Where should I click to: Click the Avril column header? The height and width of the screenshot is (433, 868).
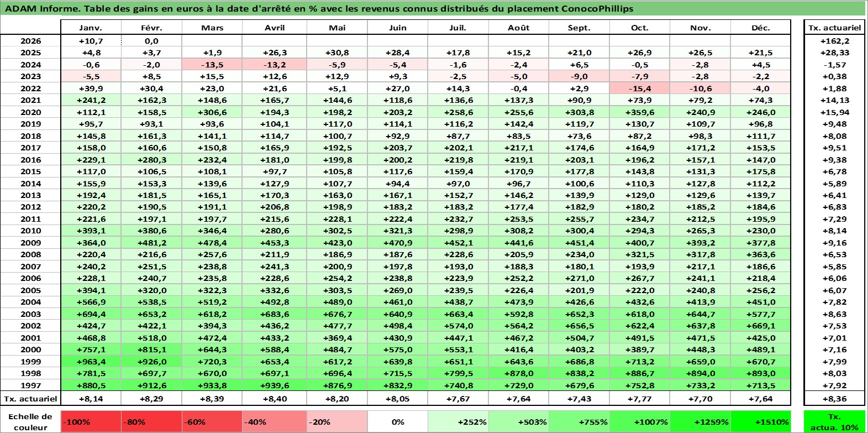(x=275, y=28)
